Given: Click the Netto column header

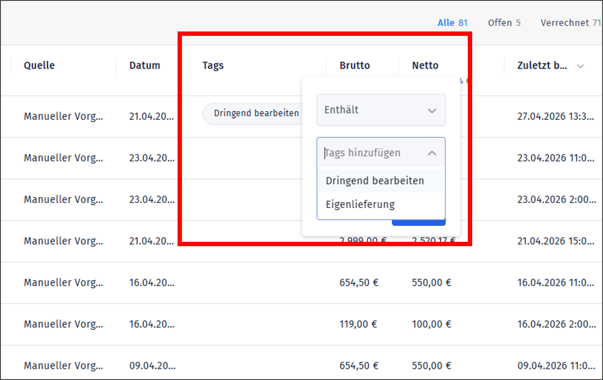Looking at the screenshot, I should (x=425, y=65).
